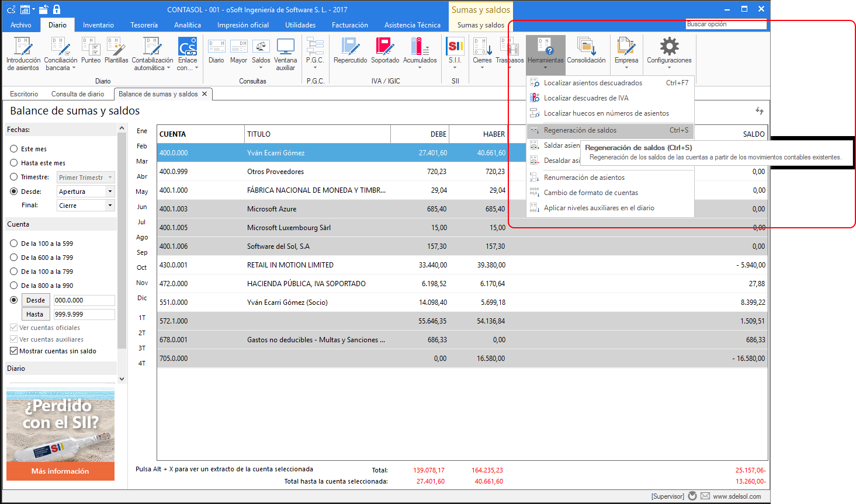Expand the Primer Trimestre dropdown
The height and width of the screenshot is (504, 856).
click(110, 178)
